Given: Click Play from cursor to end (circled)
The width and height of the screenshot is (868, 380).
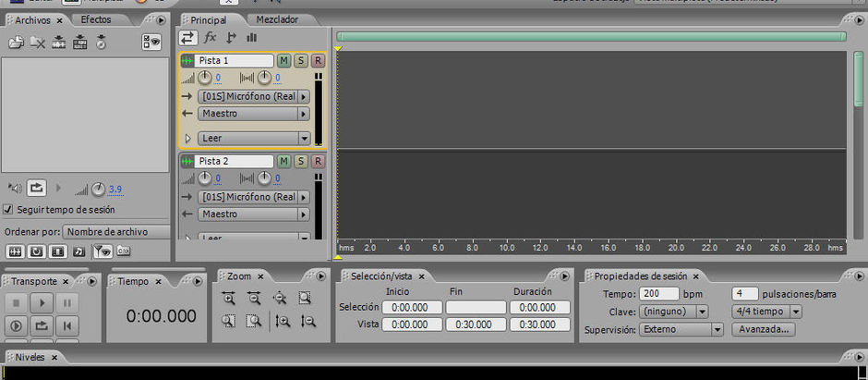Looking at the screenshot, I should coord(16,326).
